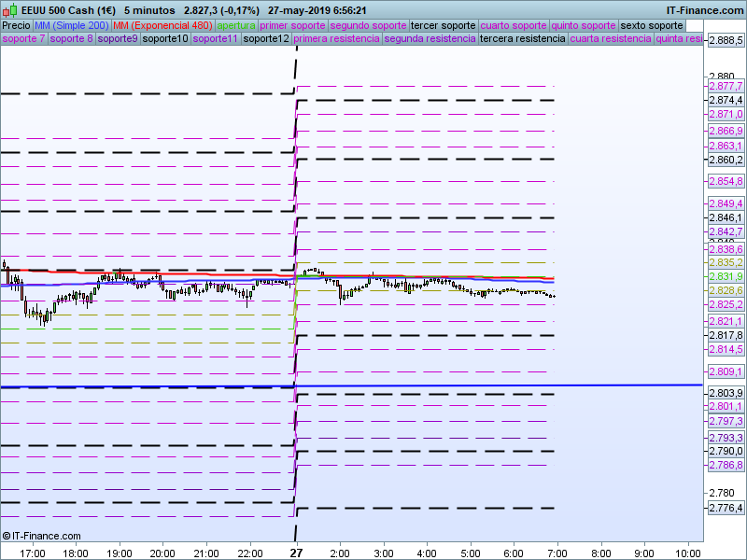The image size is (747, 560).
Task: Click the cuarta resistencia label
Action: tap(610, 39)
